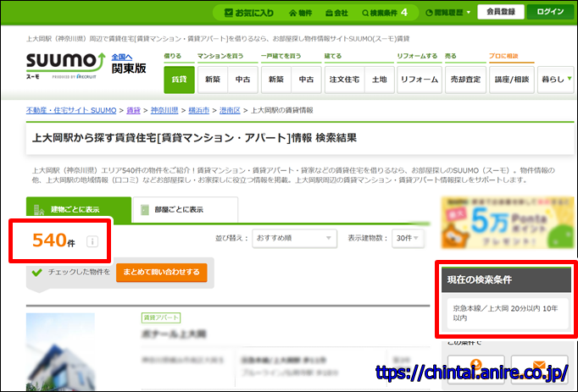The height and width of the screenshot is (392, 578).
Task: Click the 540件 result count
Action: (x=53, y=240)
